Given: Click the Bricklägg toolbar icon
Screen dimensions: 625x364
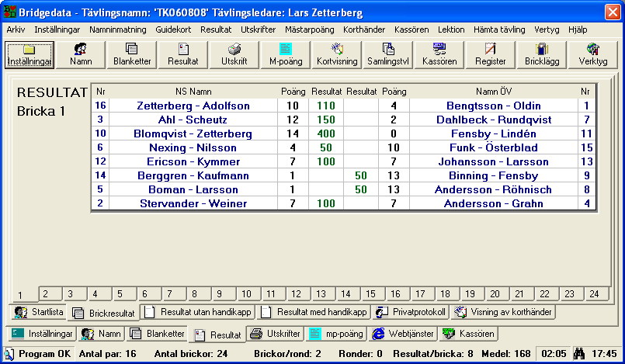Looking at the screenshot, I should [541, 54].
